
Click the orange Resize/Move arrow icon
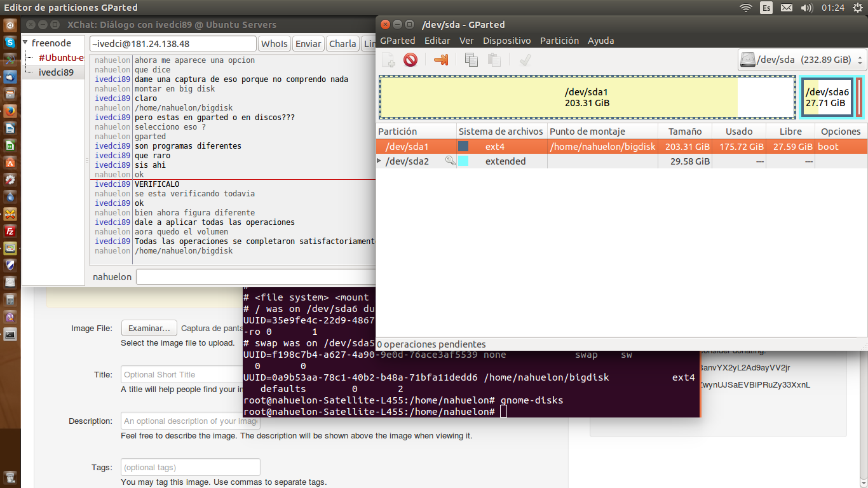(441, 60)
